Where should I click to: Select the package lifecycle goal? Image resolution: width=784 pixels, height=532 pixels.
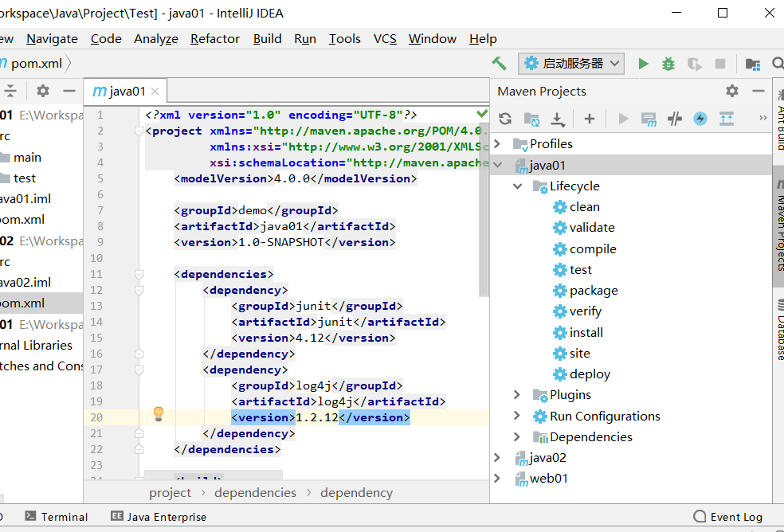click(594, 291)
